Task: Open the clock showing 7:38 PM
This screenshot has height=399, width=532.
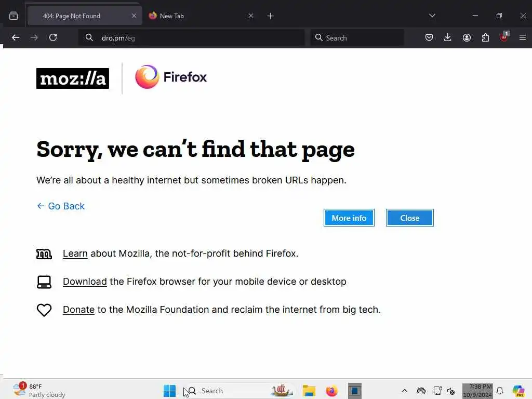Action: click(477, 391)
